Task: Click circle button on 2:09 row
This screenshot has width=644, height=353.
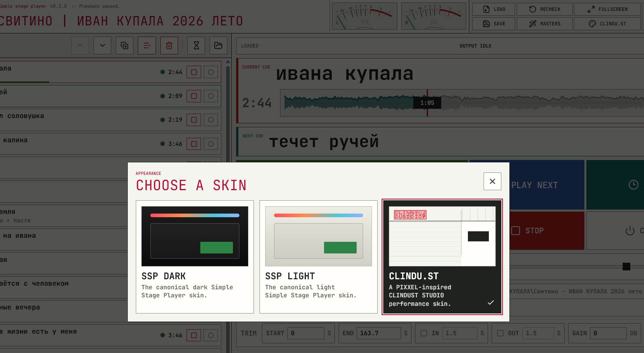Action: [211, 96]
